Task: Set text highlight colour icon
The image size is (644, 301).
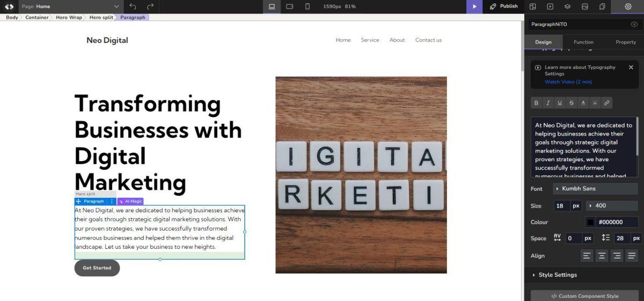Action: (595, 103)
